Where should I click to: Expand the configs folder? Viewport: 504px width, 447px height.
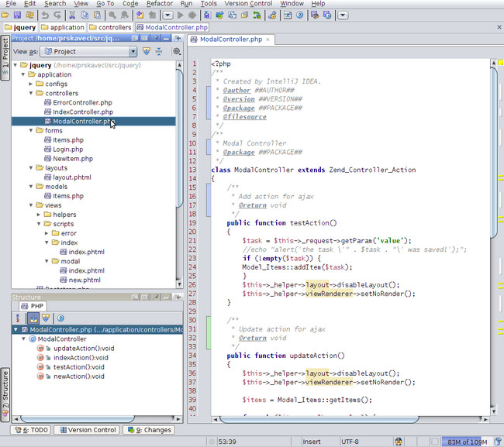[x=30, y=84]
